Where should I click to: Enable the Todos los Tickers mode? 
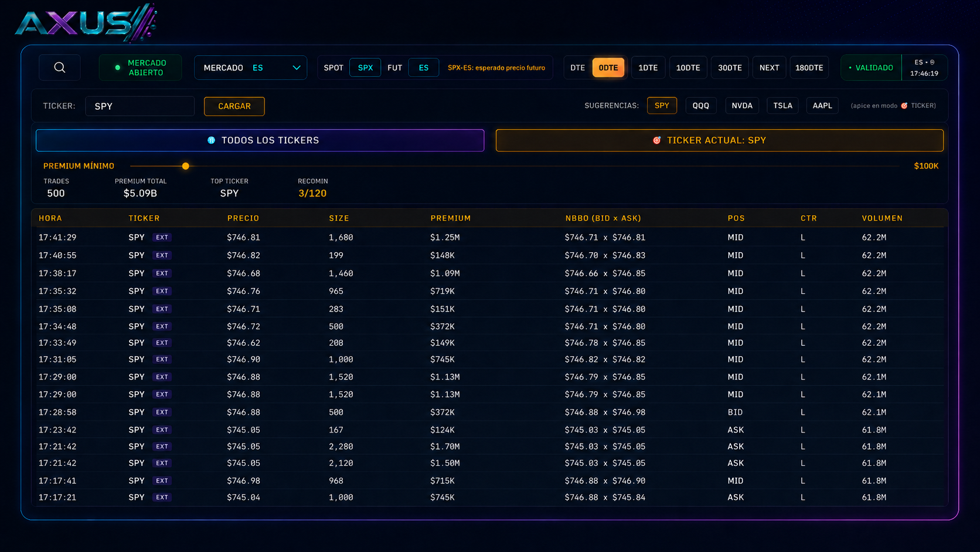coord(260,140)
